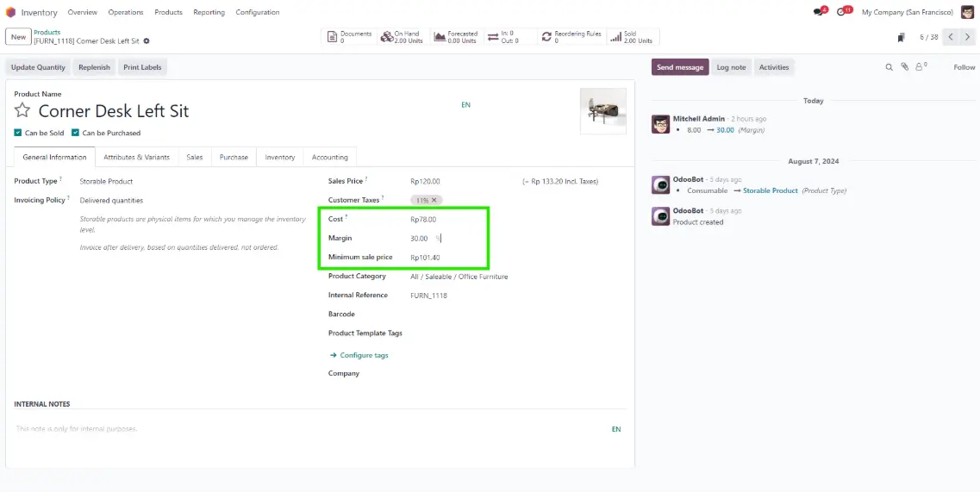Click the product image thumbnail
Image resolution: width=980 pixels, height=492 pixels.
tap(603, 110)
